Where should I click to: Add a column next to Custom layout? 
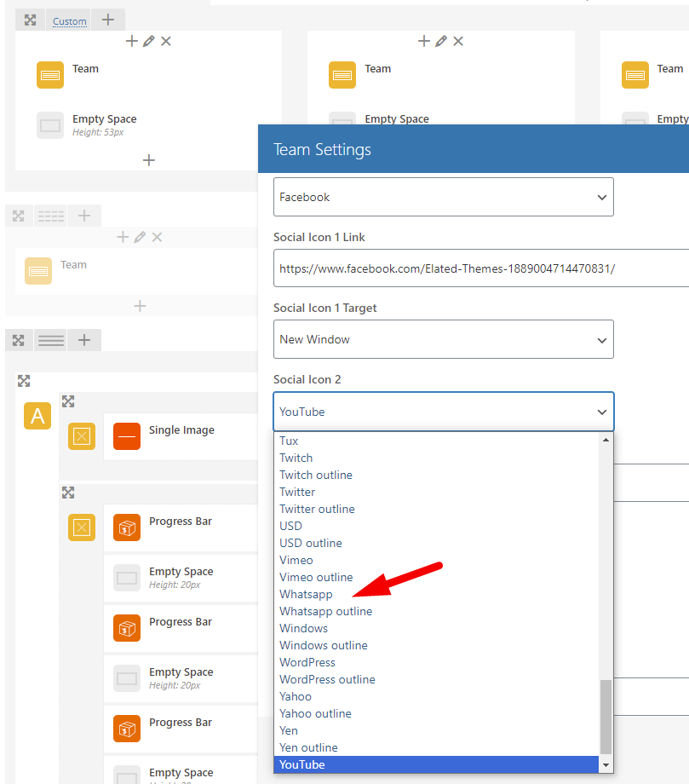tap(108, 20)
